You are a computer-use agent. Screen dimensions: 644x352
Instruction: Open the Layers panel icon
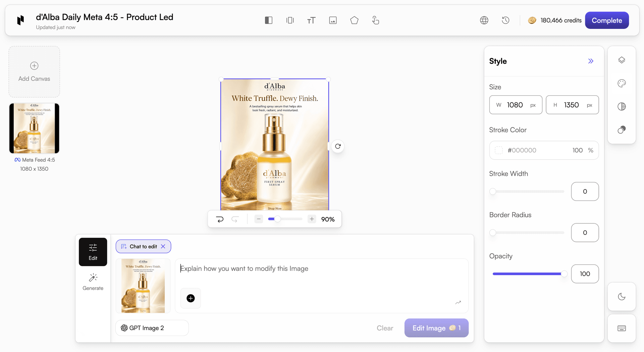click(x=622, y=60)
